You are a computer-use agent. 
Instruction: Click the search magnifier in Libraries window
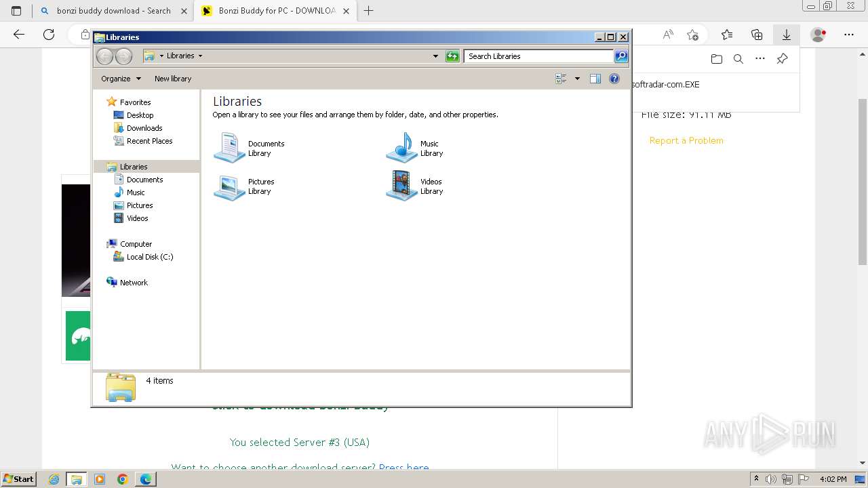click(621, 56)
